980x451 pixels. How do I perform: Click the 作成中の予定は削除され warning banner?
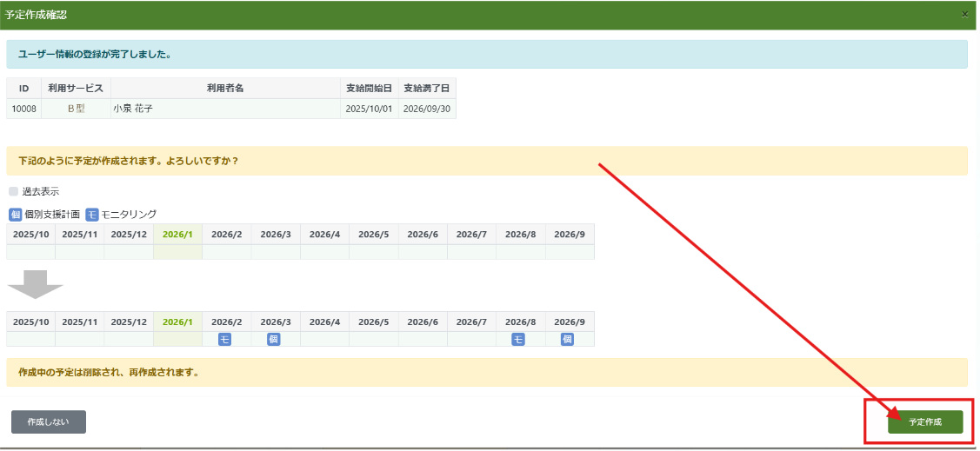coord(487,373)
